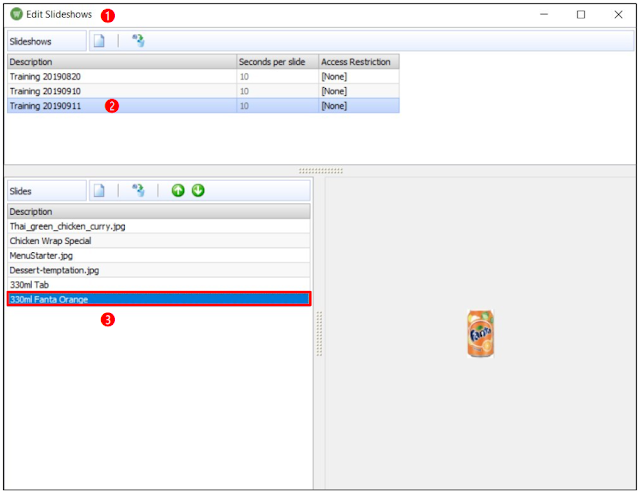Image resolution: width=640 pixels, height=494 pixels.
Task: Select the Thai_green_chicken_curry.jpg slide
Action: [x=159, y=226]
